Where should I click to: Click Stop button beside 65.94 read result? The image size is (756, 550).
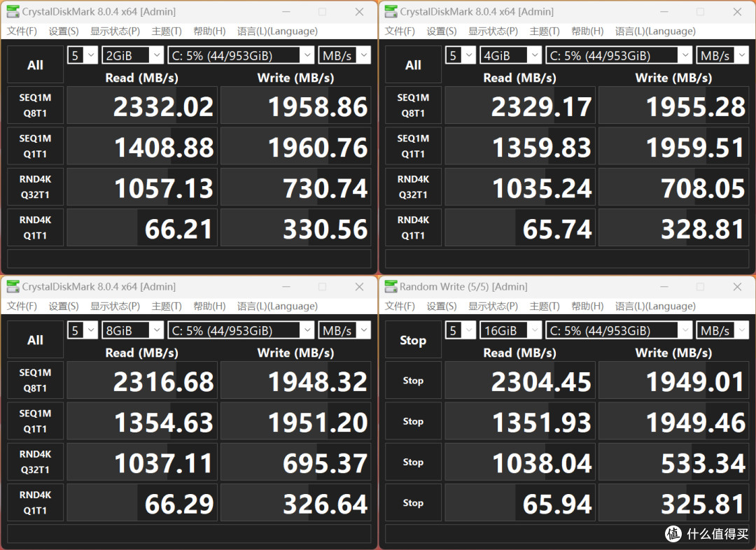click(x=413, y=502)
